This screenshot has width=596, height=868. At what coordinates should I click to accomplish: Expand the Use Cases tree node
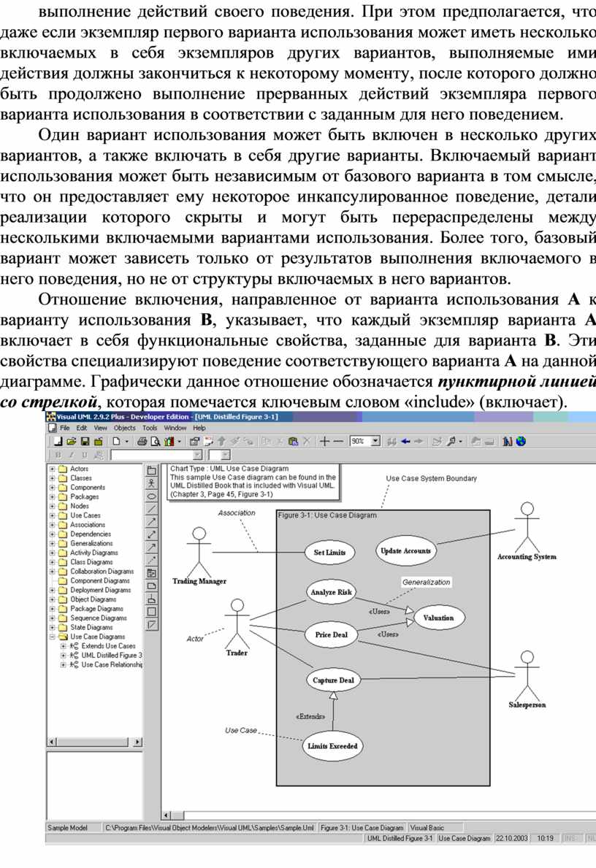(52, 515)
